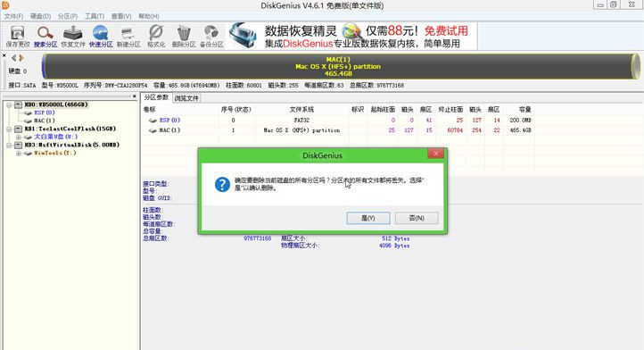This screenshot has width=644, height=350.
Task: Click the 数据恢复精灵 advertisement banner
Action: click(x=352, y=37)
